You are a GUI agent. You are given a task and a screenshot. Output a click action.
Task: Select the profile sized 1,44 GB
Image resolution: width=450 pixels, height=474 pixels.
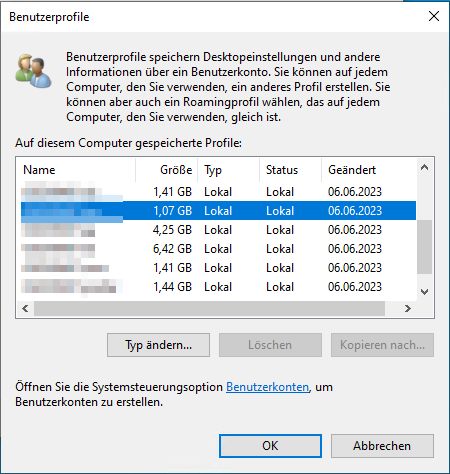point(218,287)
